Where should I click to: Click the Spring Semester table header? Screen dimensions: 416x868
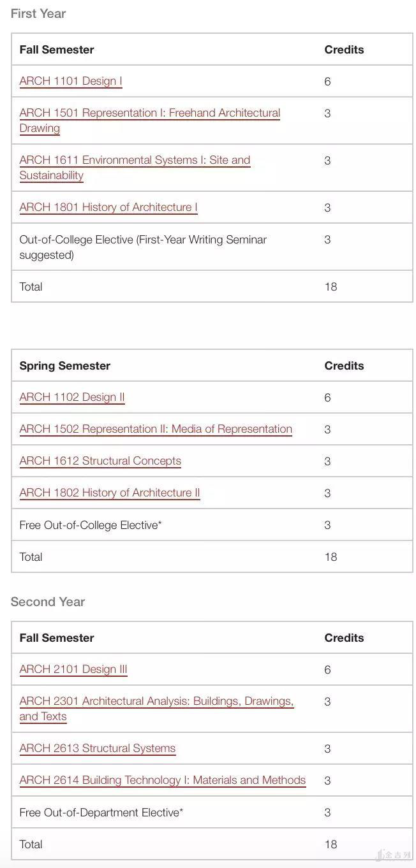[x=65, y=366]
